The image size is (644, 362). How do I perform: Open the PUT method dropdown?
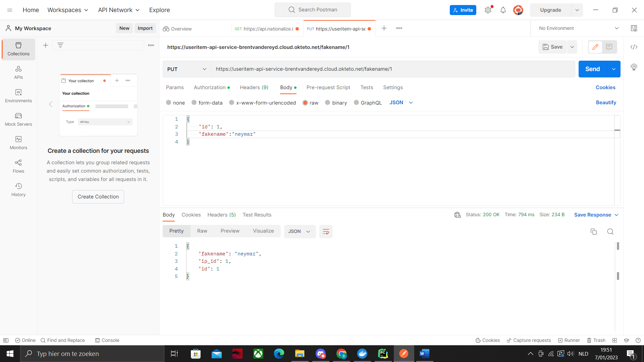pyautogui.click(x=186, y=69)
